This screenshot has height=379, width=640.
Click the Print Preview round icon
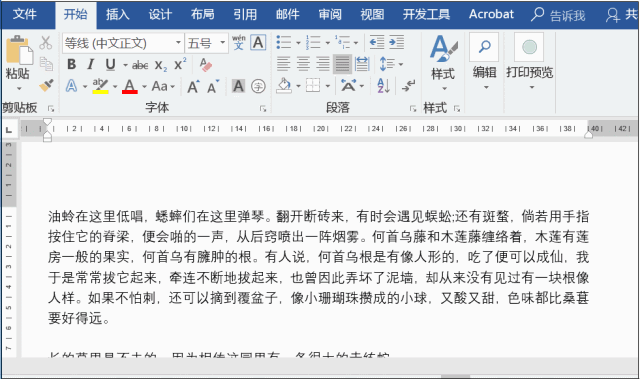click(x=529, y=47)
